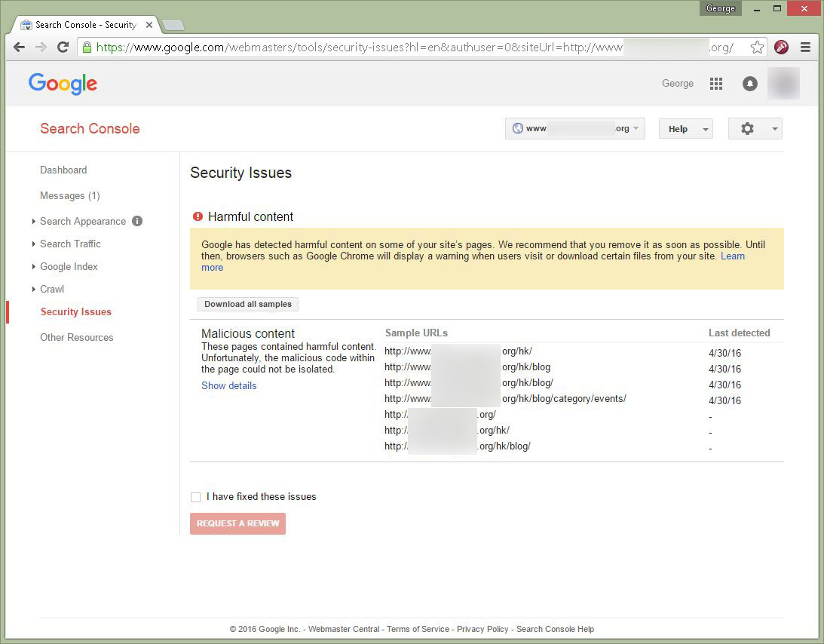Open the Search Console title link
This screenshot has height=644, width=824.
[x=90, y=129]
